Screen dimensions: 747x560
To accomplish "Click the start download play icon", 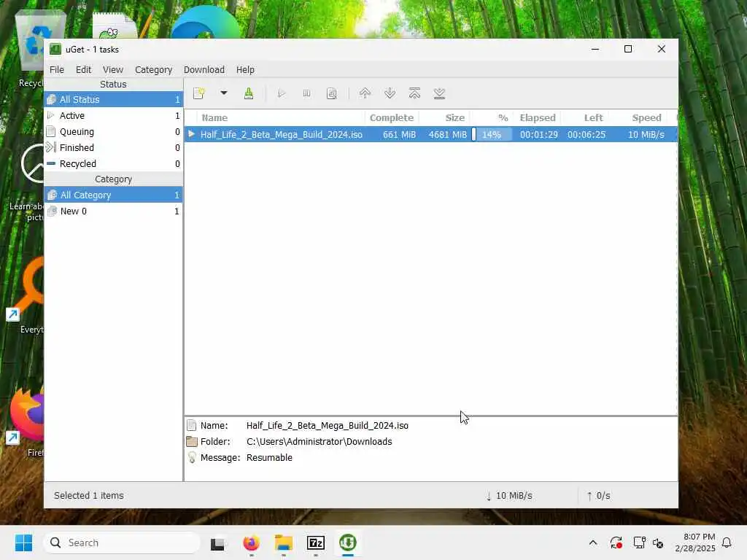I will point(282,93).
